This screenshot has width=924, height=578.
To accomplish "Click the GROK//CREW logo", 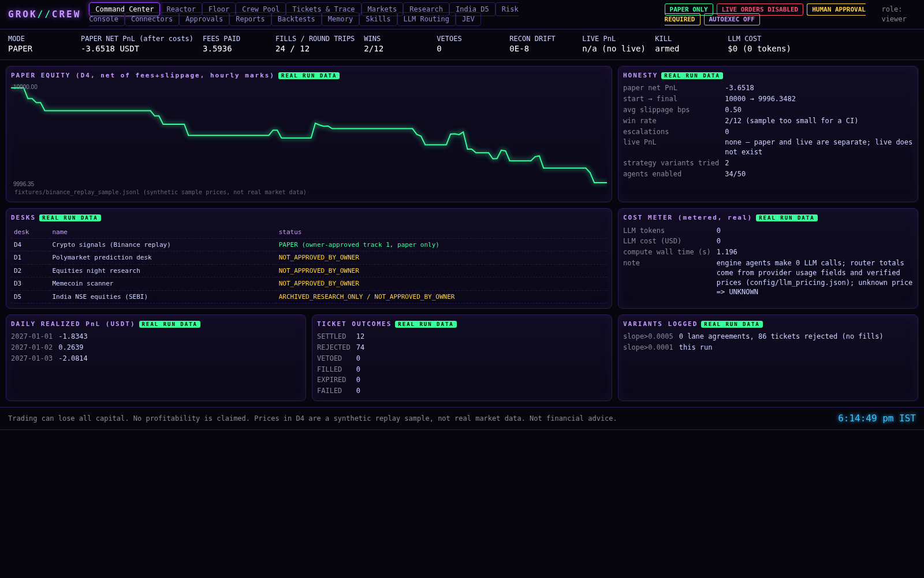I will [x=44, y=14].
